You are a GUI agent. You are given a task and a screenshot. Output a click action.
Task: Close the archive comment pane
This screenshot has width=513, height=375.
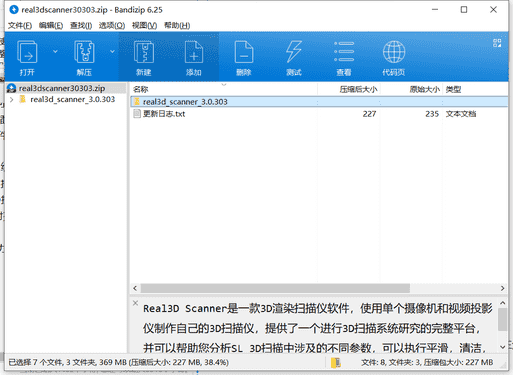click(x=135, y=303)
